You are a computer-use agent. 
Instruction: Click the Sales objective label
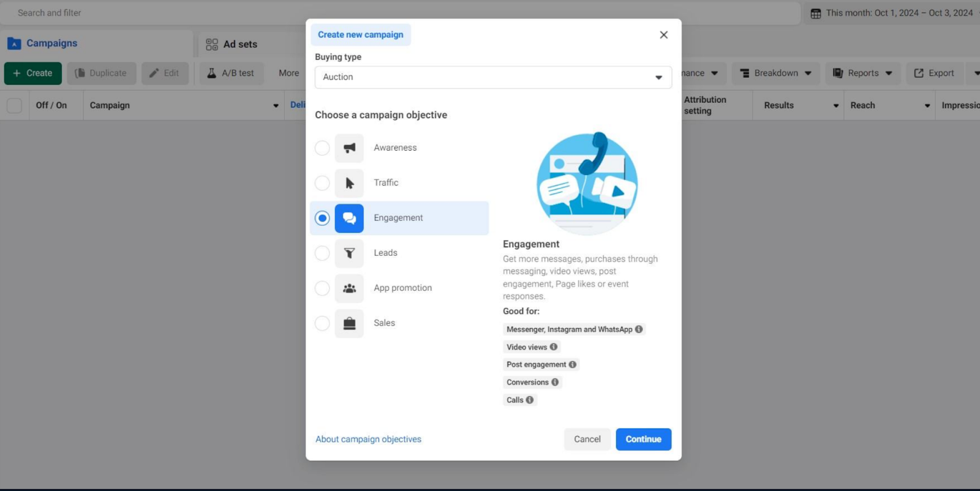coord(384,323)
